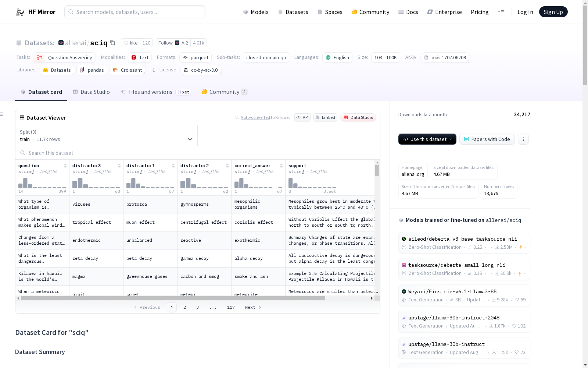Open the three-dot options menu
Viewport: 588px width, 368px height.
click(x=523, y=139)
